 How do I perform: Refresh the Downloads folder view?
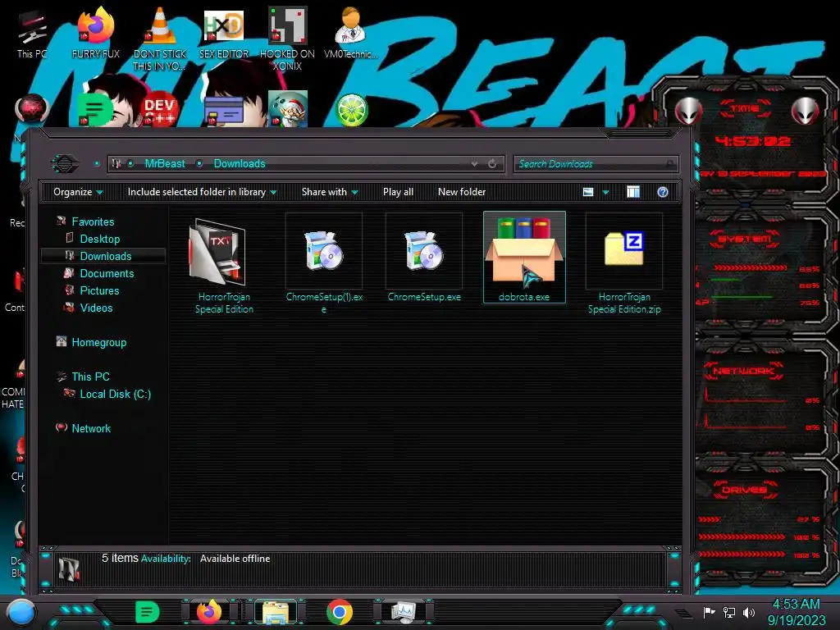point(492,164)
